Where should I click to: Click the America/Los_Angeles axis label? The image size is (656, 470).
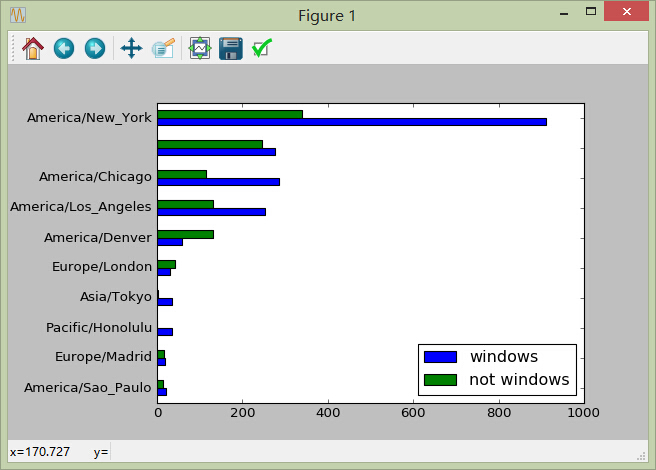81,207
